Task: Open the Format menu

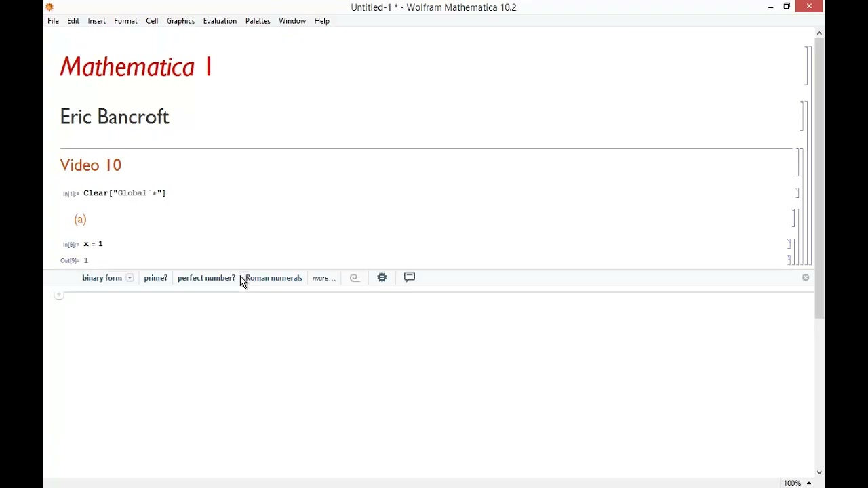Action: pos(125,21)
